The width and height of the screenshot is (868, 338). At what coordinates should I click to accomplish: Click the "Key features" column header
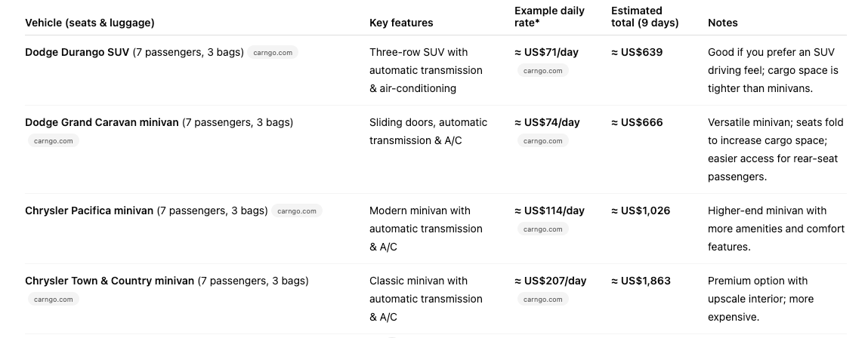point(401,23)
